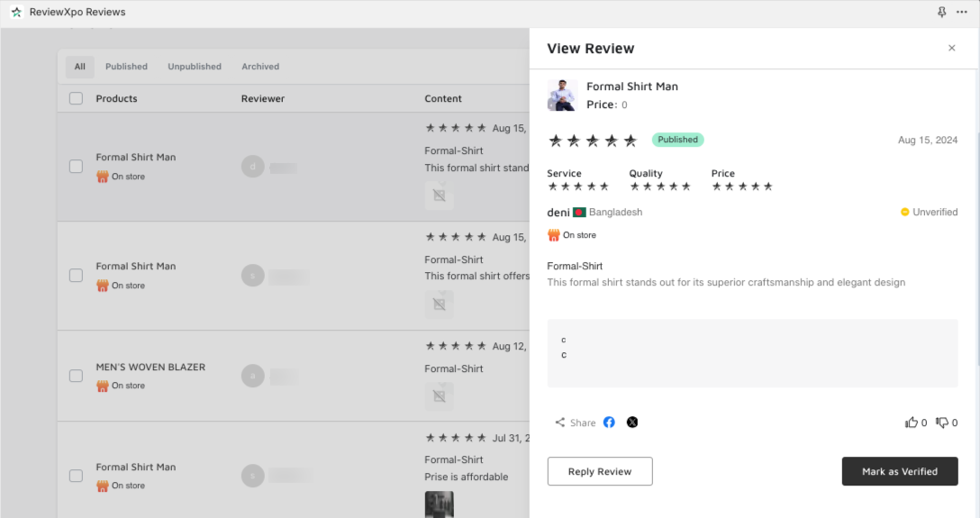Click Formal Shirt Man title in panel
The width and height of the screenshot is (980, 518).
pos(632,86)
